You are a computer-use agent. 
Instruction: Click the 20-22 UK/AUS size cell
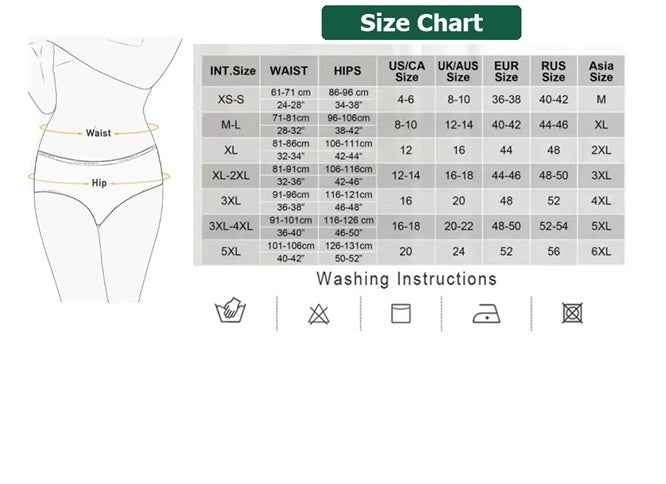pos(459,226)
